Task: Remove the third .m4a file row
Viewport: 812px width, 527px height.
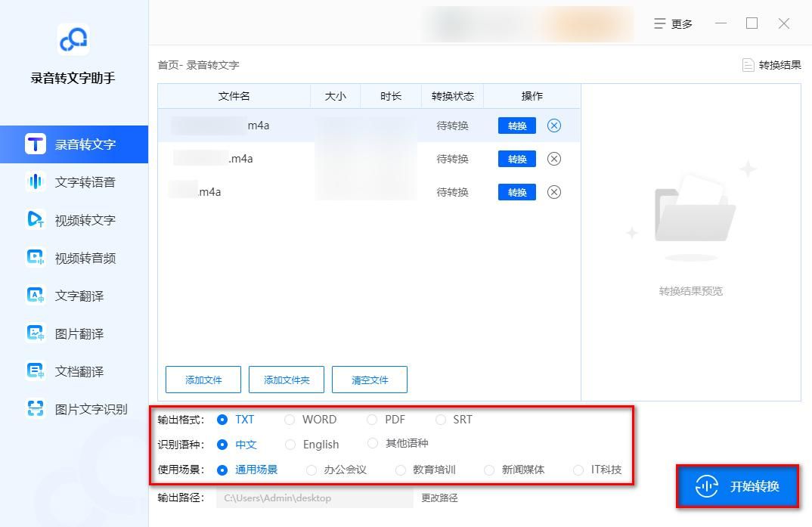Action: [554, 192]
